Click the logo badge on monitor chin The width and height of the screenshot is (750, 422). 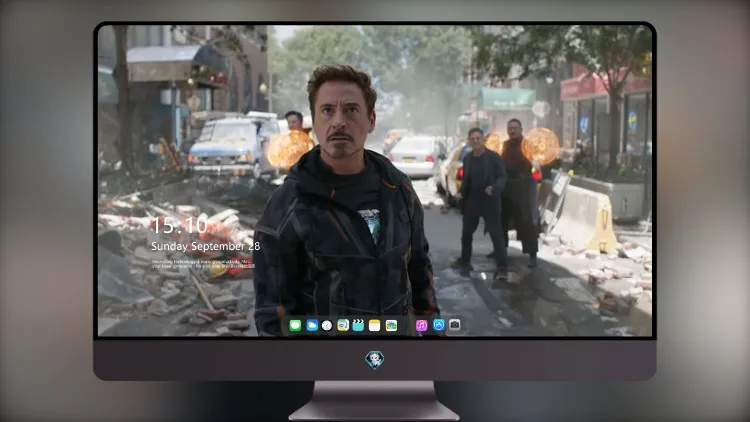(x=375, y=360)
